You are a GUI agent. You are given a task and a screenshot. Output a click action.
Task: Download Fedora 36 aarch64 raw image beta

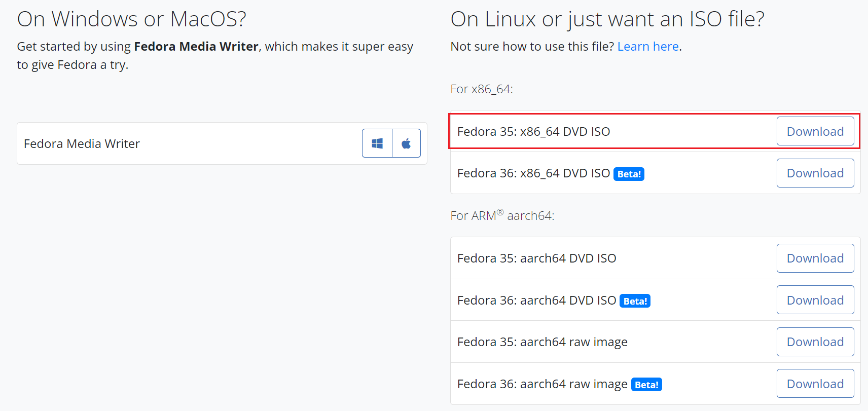815,384
